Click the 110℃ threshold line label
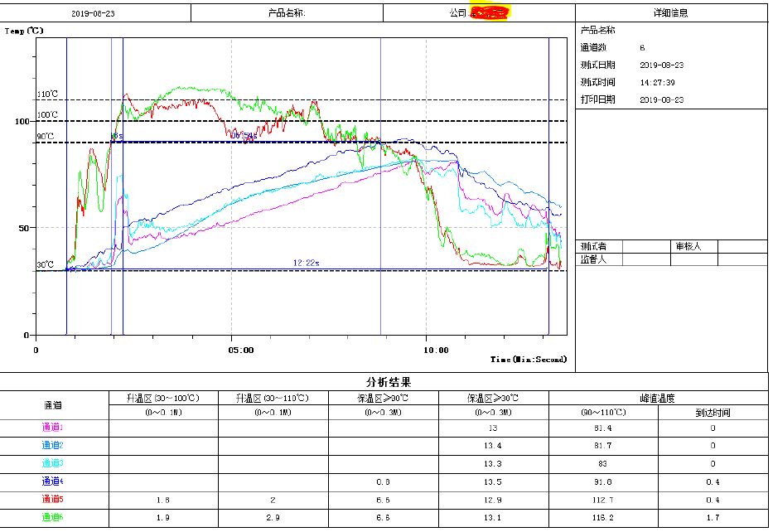Image resolution: width=773 pixels, height=532 pixels. [x=47, y=94]
